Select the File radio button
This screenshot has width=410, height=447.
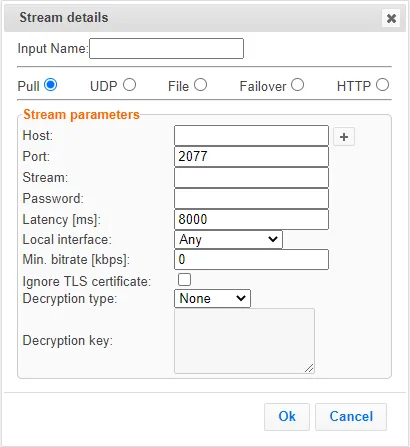200,85
